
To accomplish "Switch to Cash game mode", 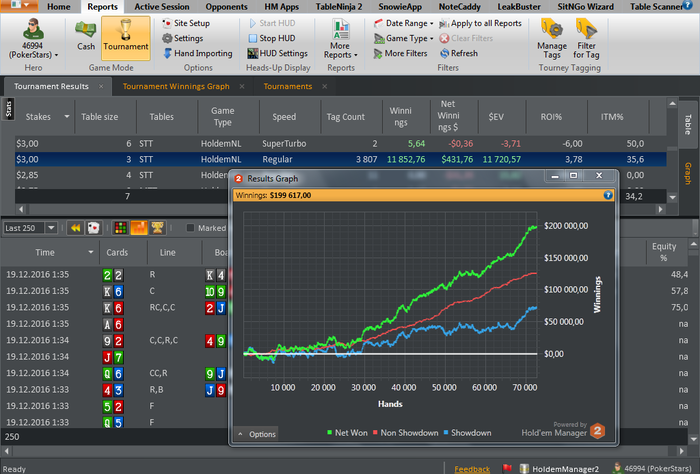I will click(86, 36).
